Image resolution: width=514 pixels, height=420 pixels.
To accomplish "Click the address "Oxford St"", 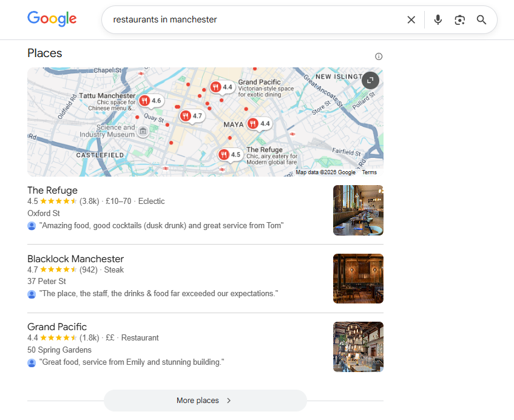I will click(44, 213).
